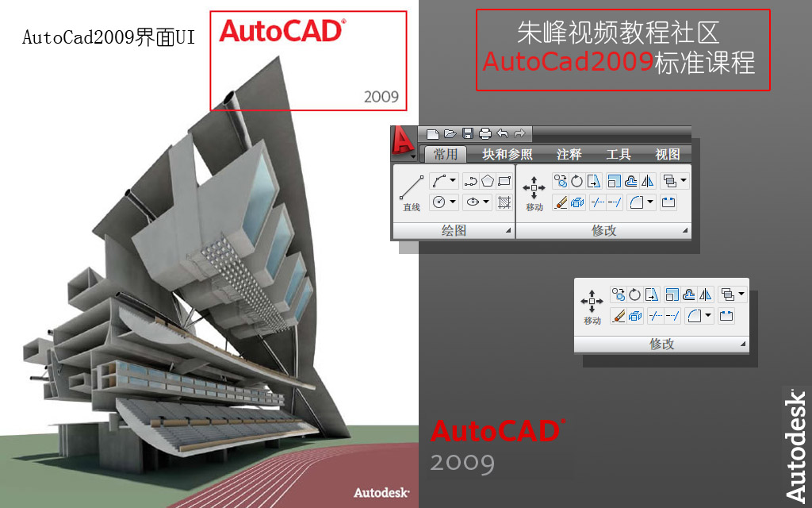This screenshot has width=812, height=508.
Task: Select the Extend tool in ribbon 修改 panel
Action: pyautogui.click(x=615, y=202)
